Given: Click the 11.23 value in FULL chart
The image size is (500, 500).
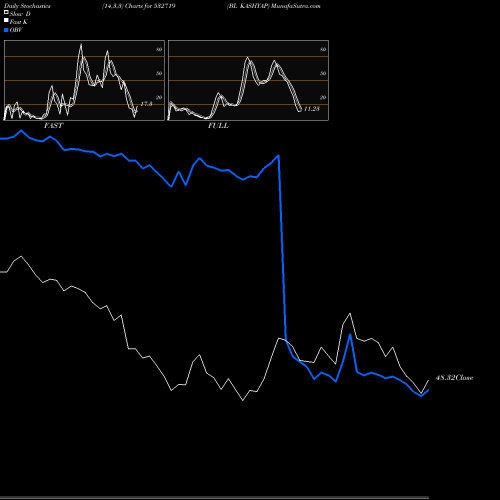Looking at the screenshot, I should [312, 109].
